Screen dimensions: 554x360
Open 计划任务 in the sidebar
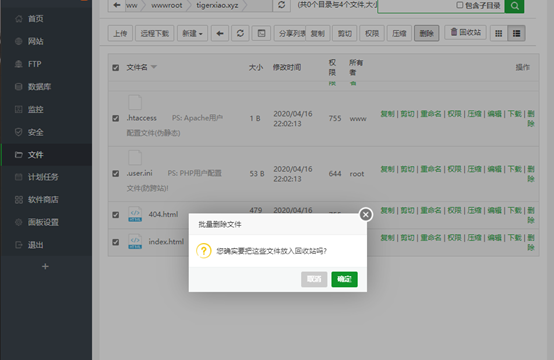click(43, 177)
